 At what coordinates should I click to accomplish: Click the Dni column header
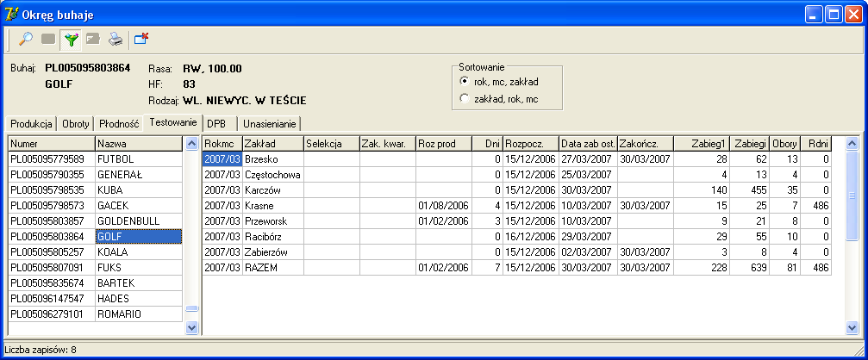[x=487, y=144]
